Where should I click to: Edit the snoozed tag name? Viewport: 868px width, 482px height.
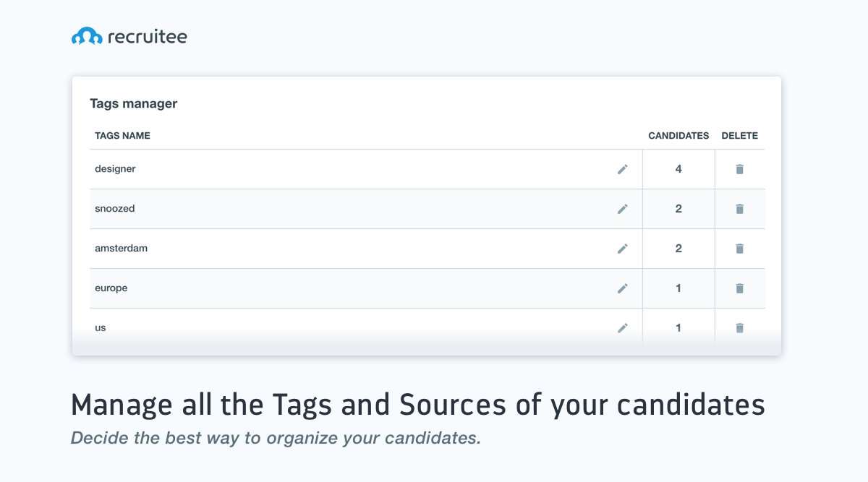[x=622, y=209]
